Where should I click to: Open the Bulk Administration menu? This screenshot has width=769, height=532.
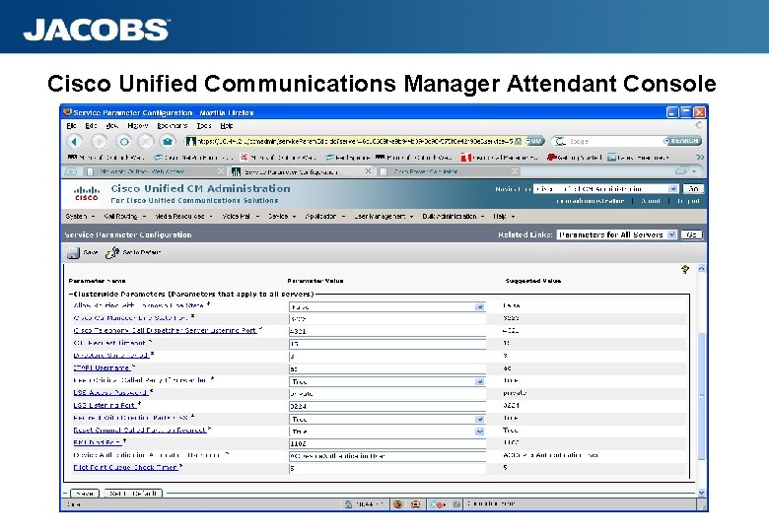(454, 216)
